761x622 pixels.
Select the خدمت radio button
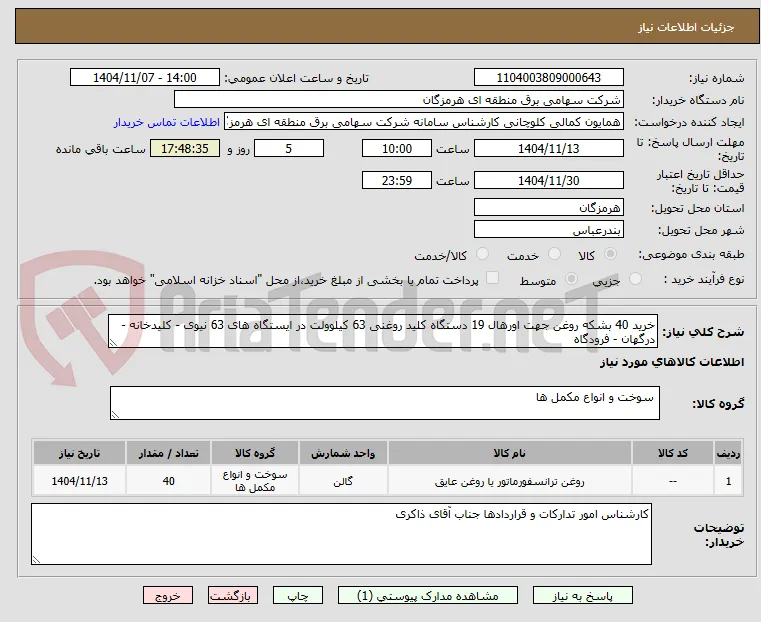(x=554, y=254)
